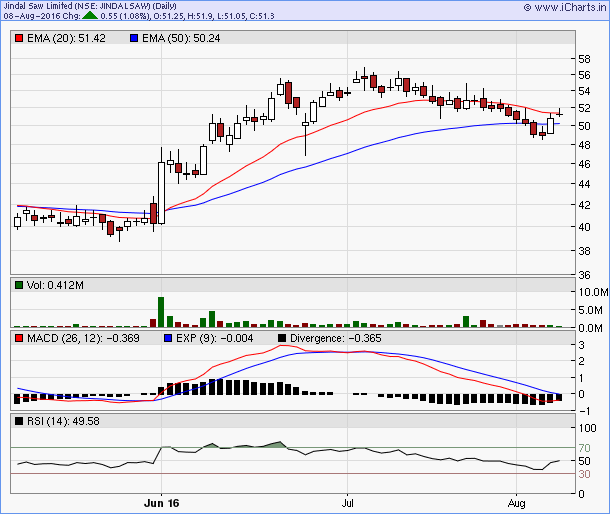Click the blue EXP (9) legend swatch

[168, 338]
